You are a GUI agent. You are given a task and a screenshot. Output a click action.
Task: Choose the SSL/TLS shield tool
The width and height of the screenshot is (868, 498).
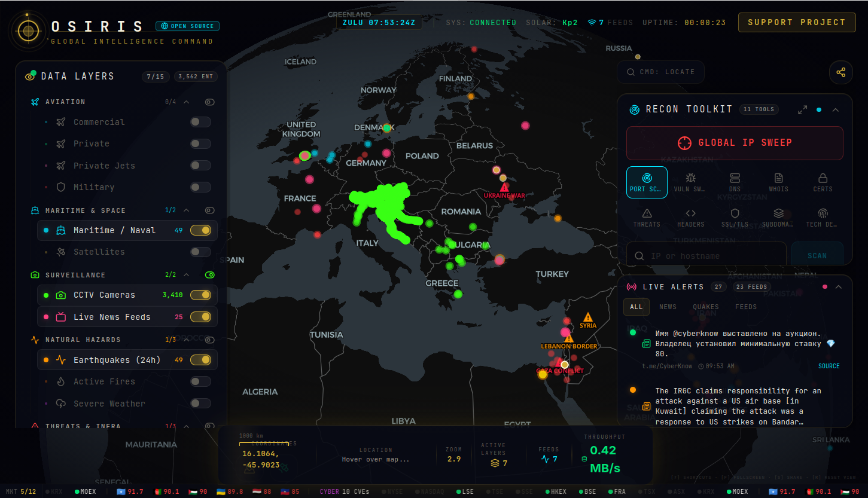pyautogui.click(x=735, y=217)
